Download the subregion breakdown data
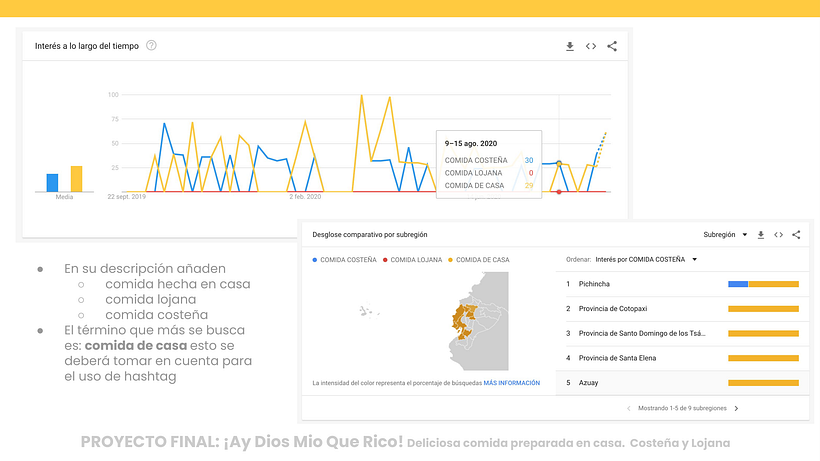820x461 pixels. pos(760,235)
